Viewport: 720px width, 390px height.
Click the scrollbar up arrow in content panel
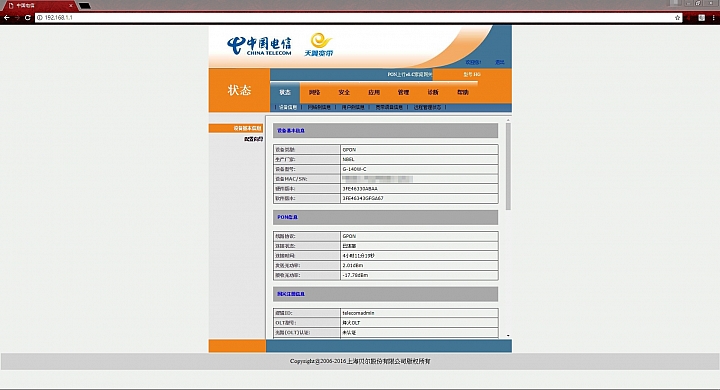pyautogui.click(x=508, y=120)
